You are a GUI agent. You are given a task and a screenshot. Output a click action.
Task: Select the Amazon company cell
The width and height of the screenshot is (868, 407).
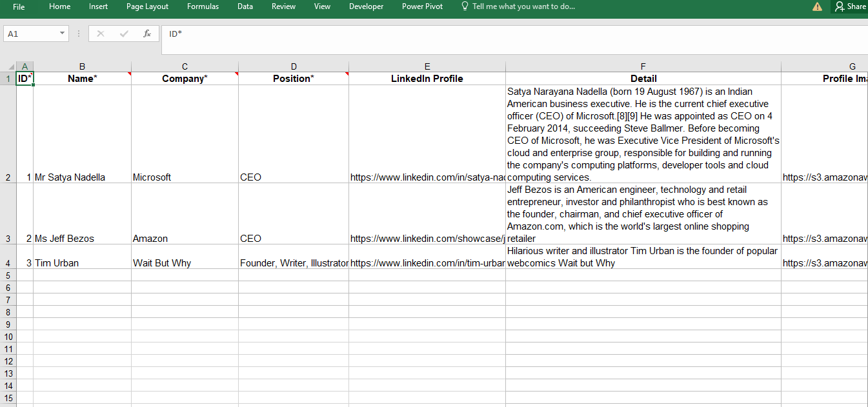(x=185, y=213)
